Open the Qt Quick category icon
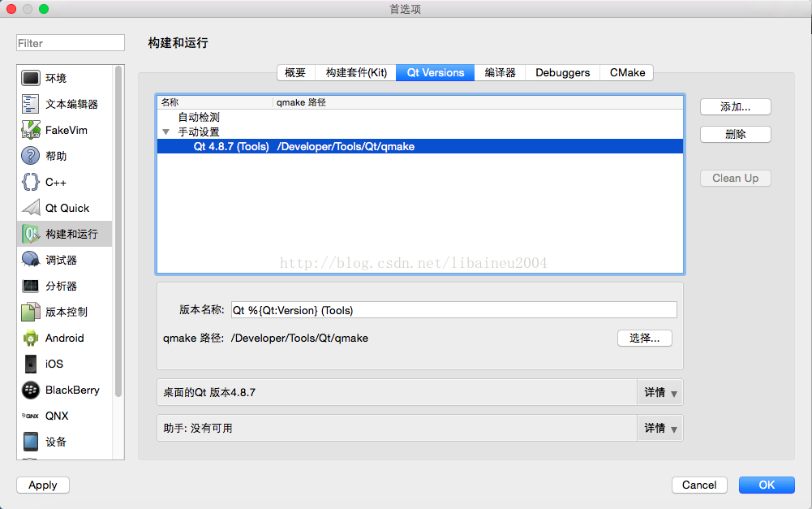Screen dimensions: 812x509 (x=31, y=208)
